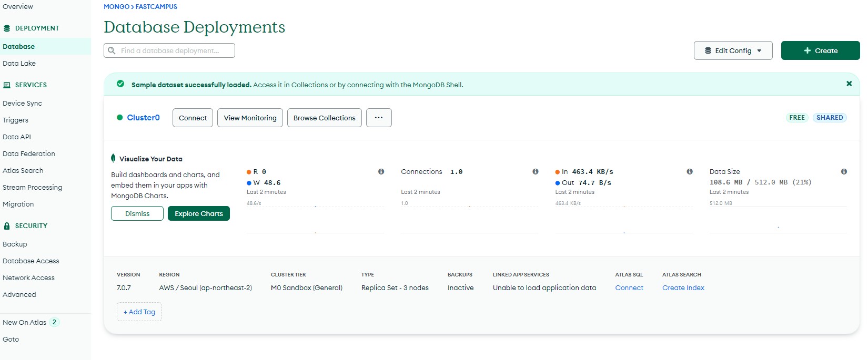
Task: Go to FASTCAMPUS breadcrumb
Action: coord(156,7)
